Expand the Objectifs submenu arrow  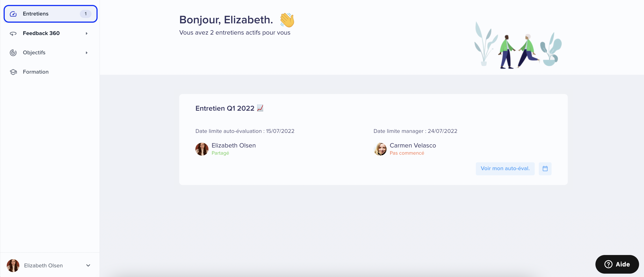tap(87, 53)
